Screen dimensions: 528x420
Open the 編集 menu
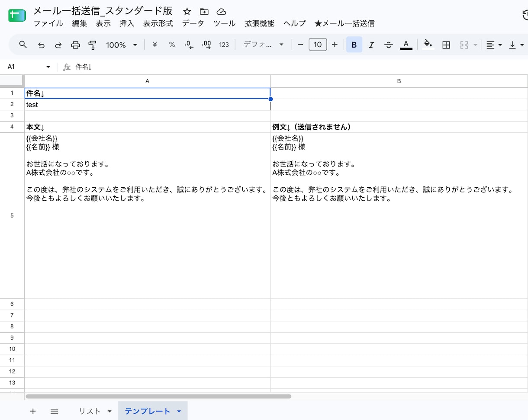(x=80, y=23)
